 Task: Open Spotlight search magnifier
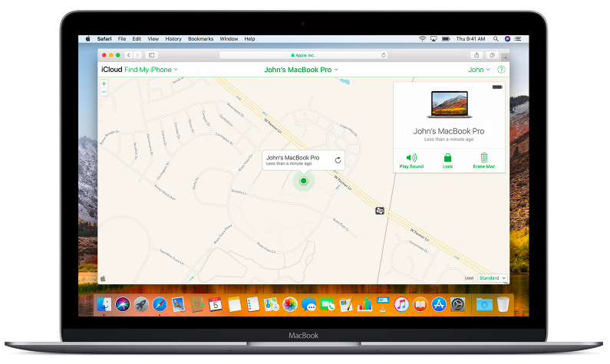tap(496, 39)
